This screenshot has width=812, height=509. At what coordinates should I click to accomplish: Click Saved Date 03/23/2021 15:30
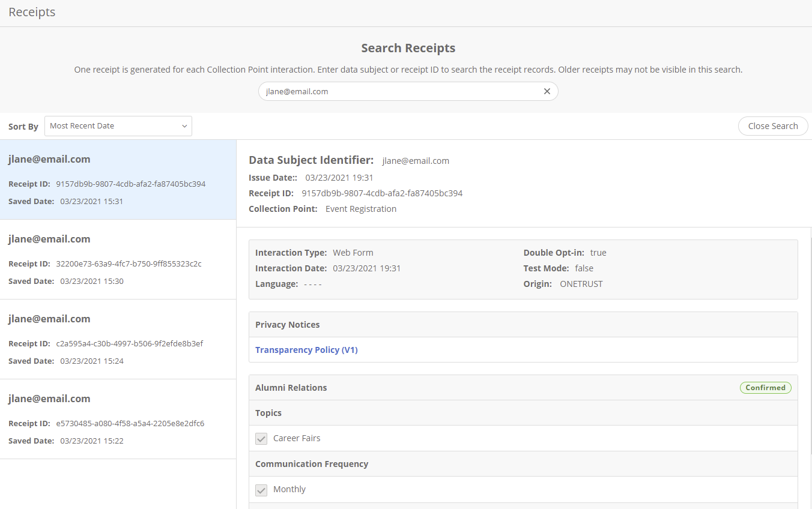pyautogui.click(x=92, y=282)
